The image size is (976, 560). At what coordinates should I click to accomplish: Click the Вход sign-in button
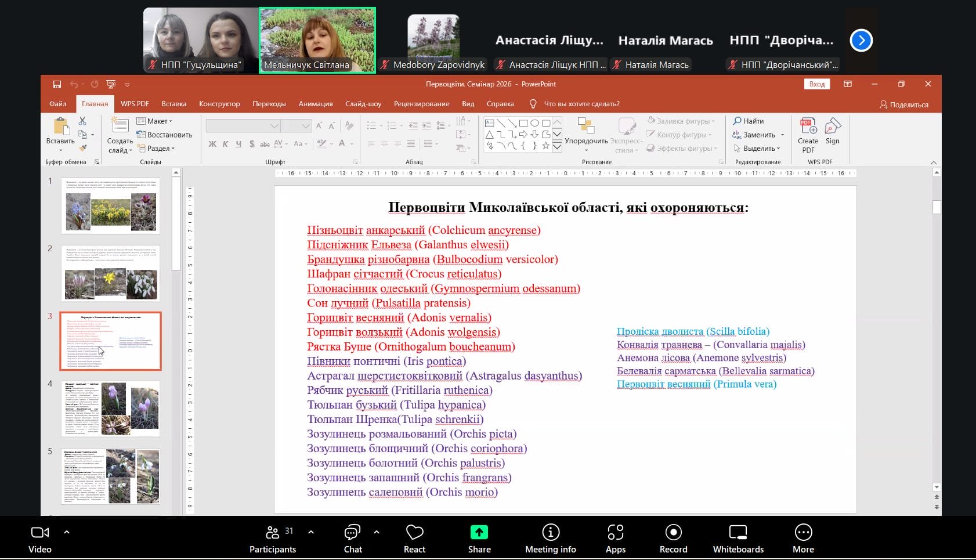(x=816, y=84)
